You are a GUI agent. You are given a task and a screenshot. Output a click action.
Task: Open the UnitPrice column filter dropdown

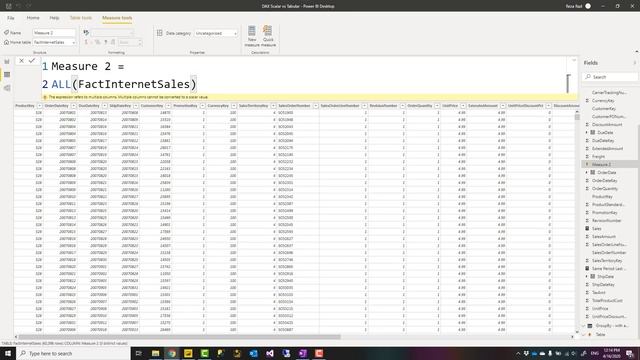[x=463, y=106]
